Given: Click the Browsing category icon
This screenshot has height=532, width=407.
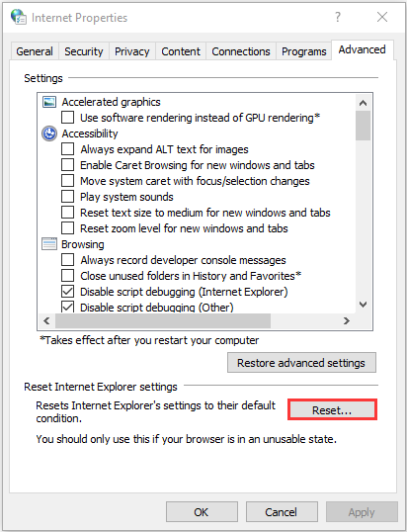Looking at the screenshot, I should point(49,244).
